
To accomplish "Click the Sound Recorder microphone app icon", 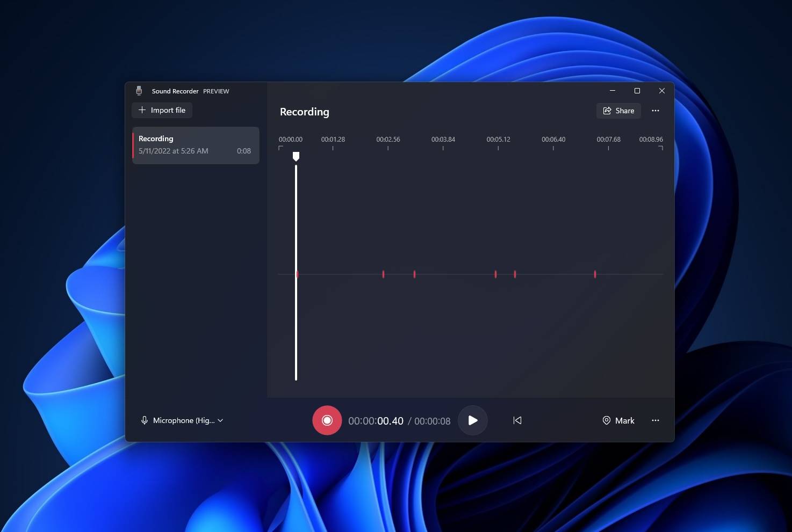I will [x=139, y=91].
